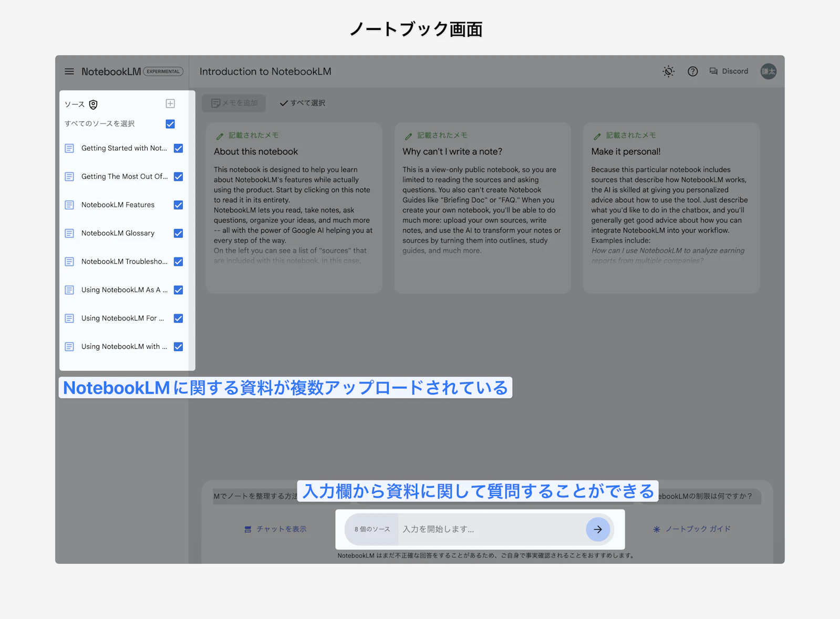Open the Make it personal! note card
The width and height of the screenshot is (840, 619).
(671, 208)
